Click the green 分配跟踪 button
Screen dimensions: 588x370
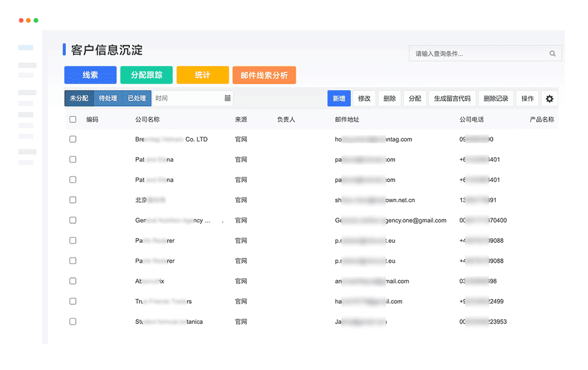click(146, 75)
